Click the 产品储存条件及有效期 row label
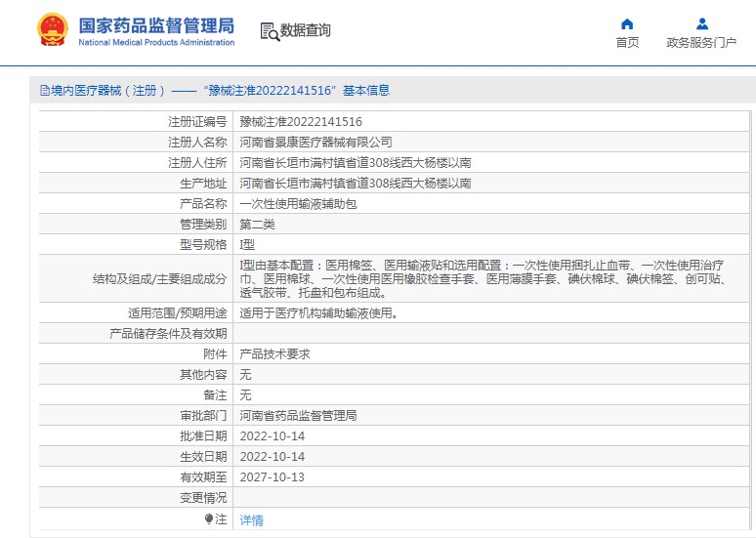The image size is (756, 538). (168, 334)
